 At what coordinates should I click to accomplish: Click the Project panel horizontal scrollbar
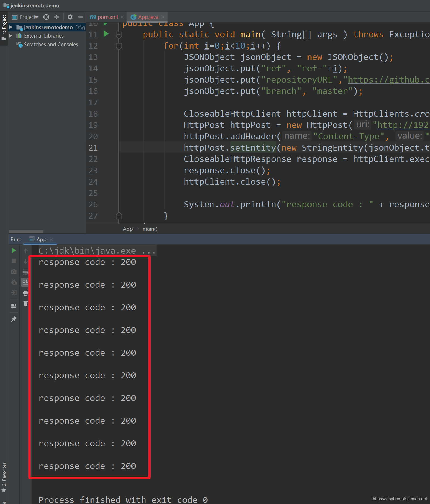tap(26, 231)
